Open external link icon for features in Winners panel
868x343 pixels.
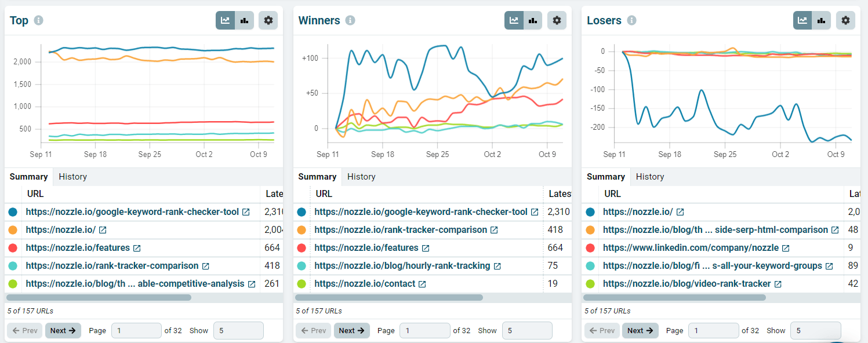pyautogui.click(x=426, y=248)
